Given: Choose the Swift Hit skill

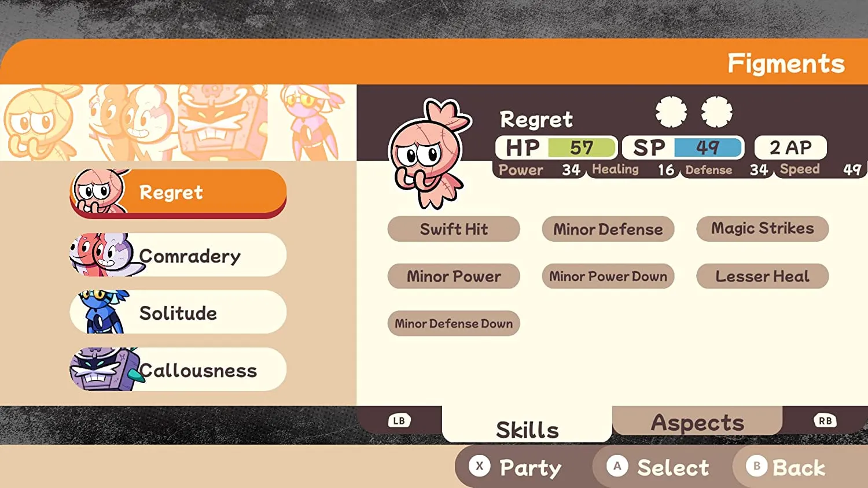Looking at the screenshot, I should coord(454,229).
